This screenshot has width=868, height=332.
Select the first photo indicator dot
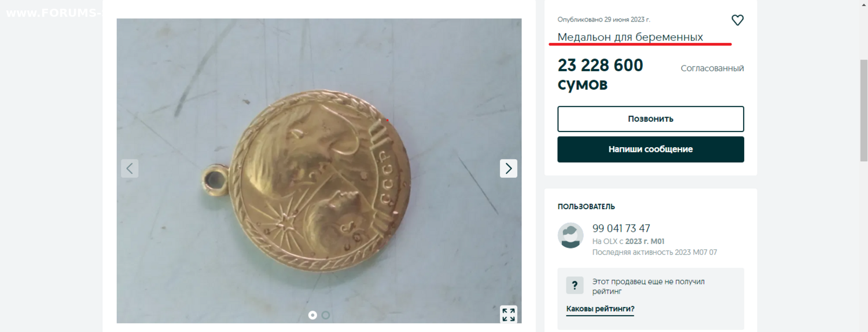[312, 315]
